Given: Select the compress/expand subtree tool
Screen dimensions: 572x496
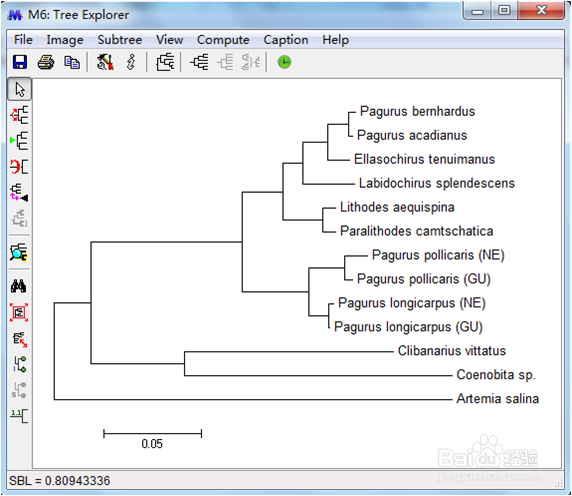Looking at the screenshot, I should coord(19,193).
